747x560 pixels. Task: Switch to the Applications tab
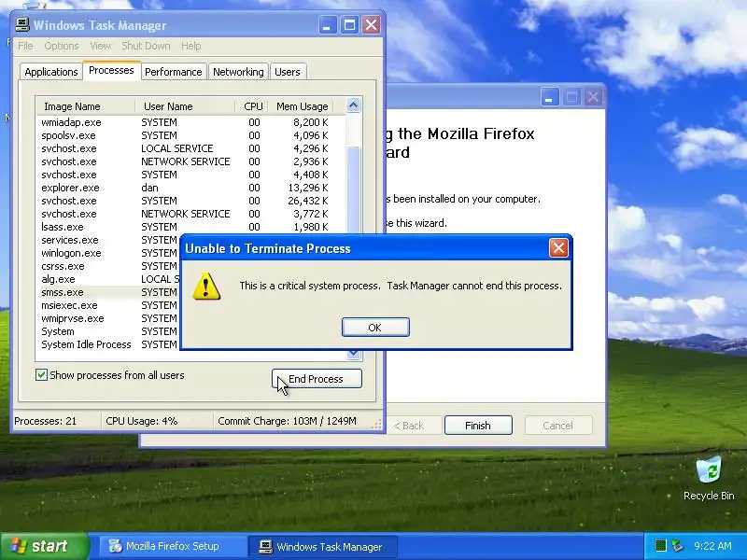point(51,72)
